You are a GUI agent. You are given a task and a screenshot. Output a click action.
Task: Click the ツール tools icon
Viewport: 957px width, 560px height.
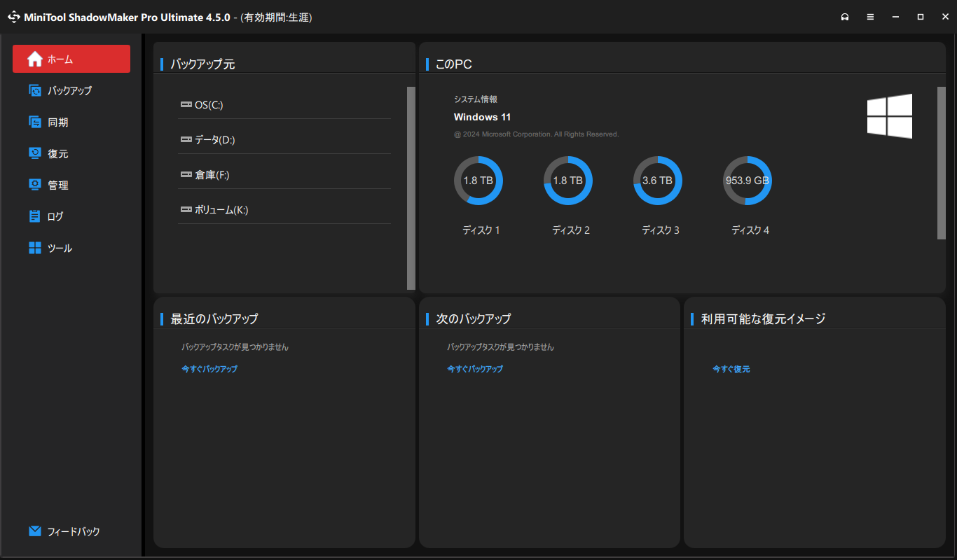pos(35,248)
